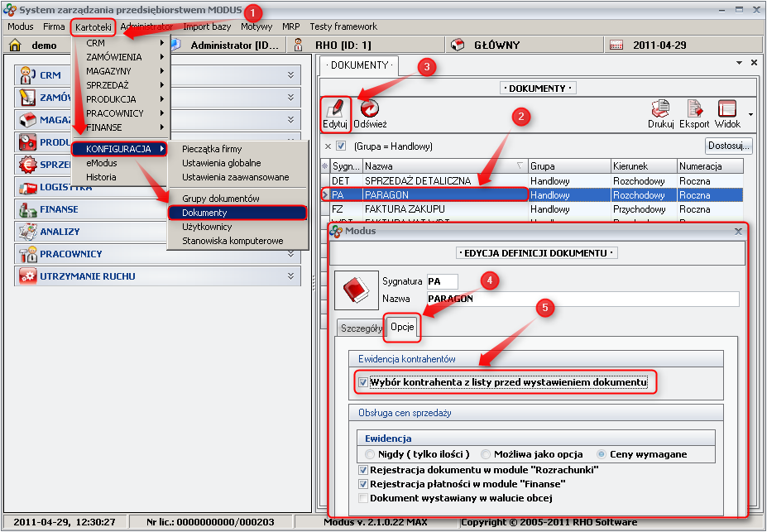Open the Historia menu item

click(x=120, y=177)
